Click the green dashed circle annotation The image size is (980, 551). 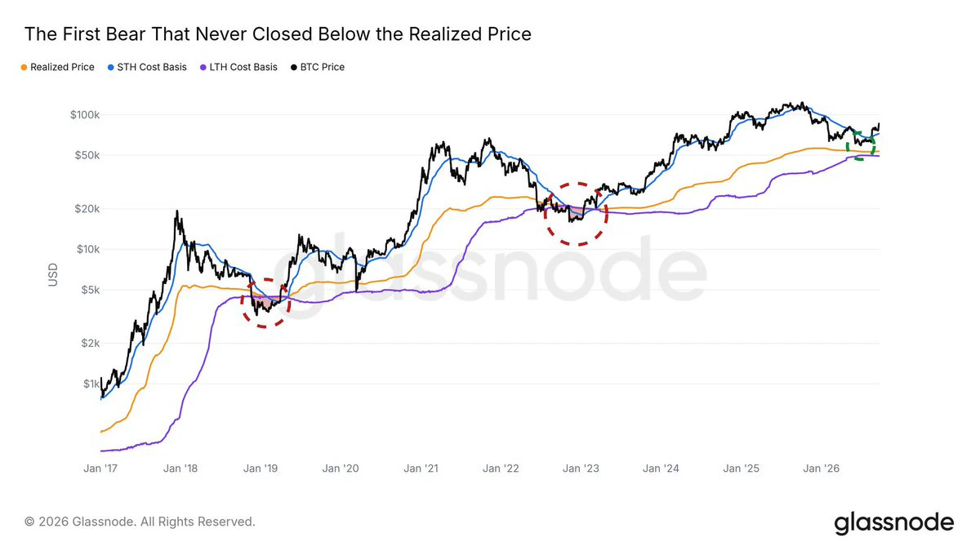point(864,144)
